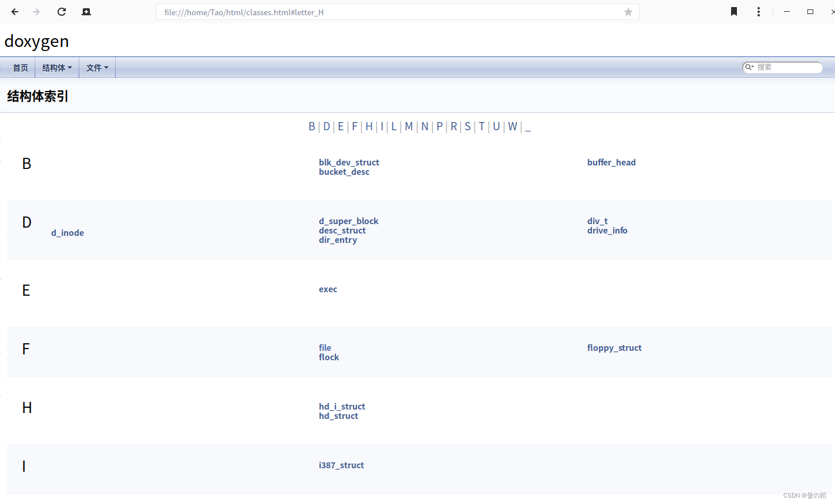Open the file struct link
835x504 pixels.
pyautogui.click(x=325, y=348)
